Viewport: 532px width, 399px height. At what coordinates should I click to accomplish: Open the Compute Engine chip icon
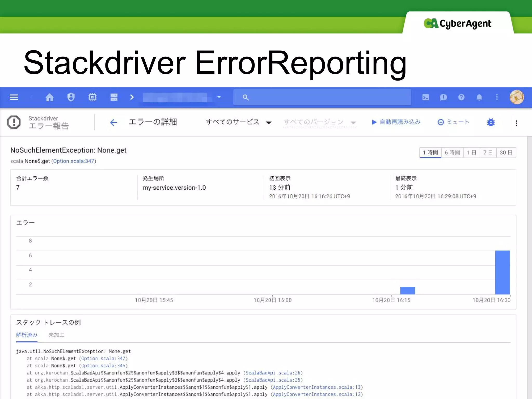click(92, 97)
